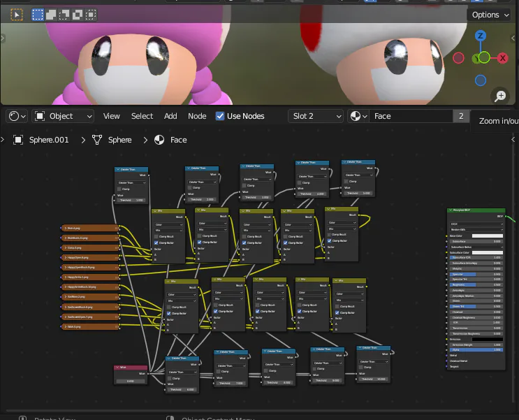This screenshot has width=519, height=420.
Task: Click the material browse sphere icon
Action: (x=358, y=116)
